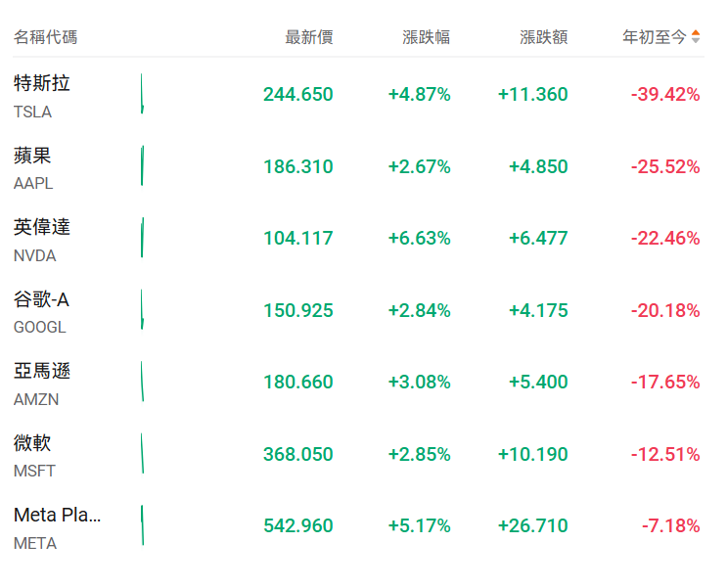The height and width of the screenshot is (588, 728).
Task: Sort by the 漲跌額 column header
Action: (x=543, y=37)
